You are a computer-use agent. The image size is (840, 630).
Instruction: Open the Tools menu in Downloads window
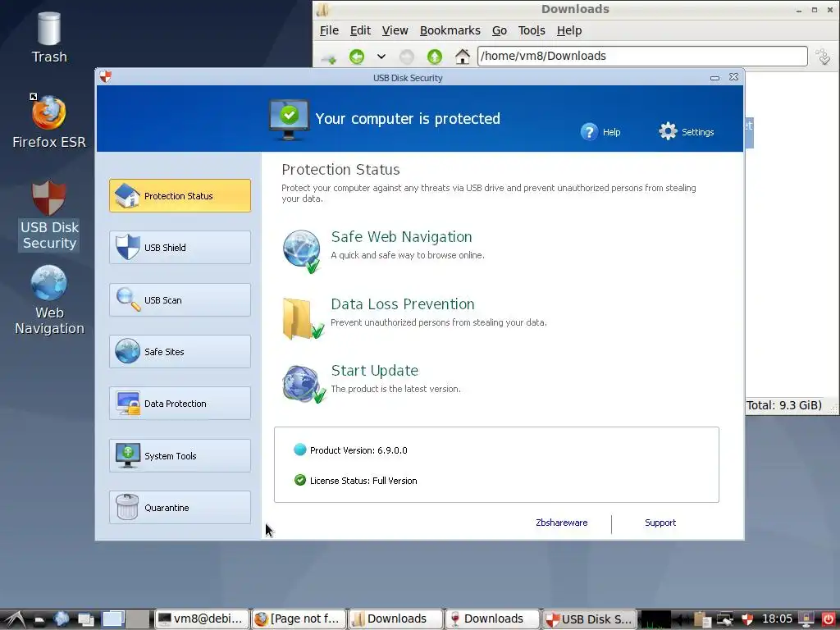coord(532,30)
